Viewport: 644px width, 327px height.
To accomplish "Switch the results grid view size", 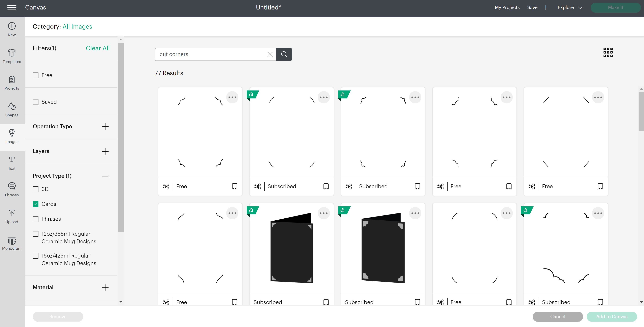I will coord(608,53).
